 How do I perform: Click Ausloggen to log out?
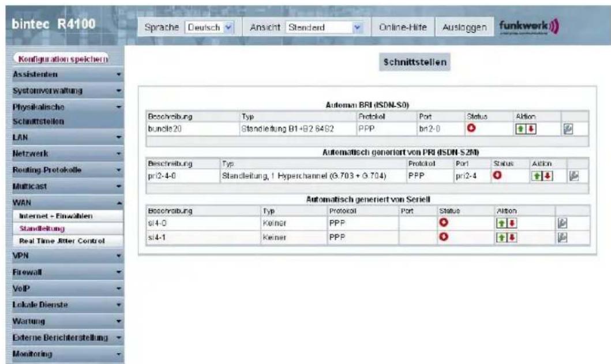tap(464, 27)
